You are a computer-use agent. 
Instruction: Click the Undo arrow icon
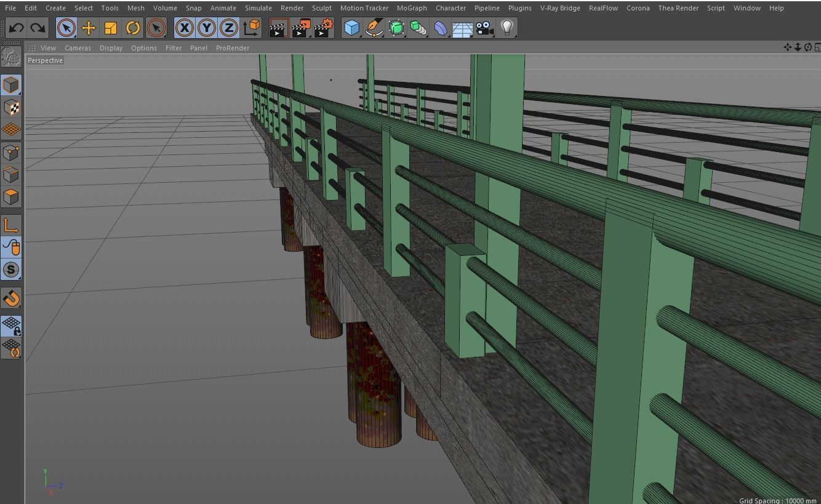(16, 28)
